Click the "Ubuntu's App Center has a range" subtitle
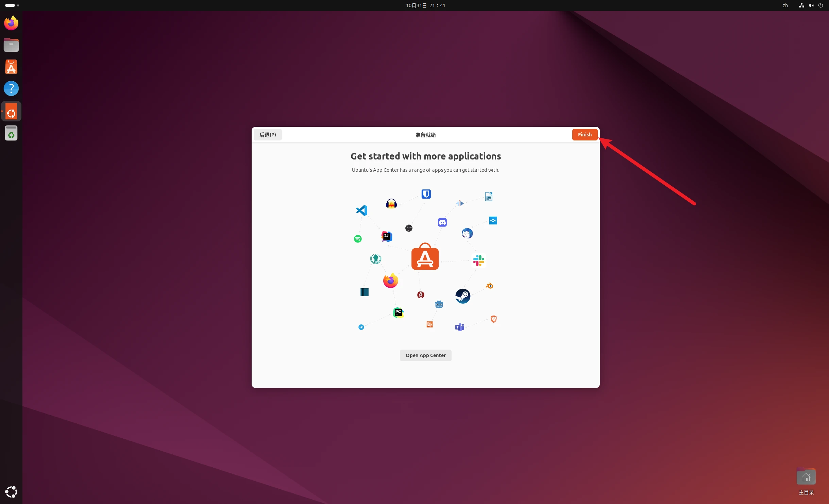This screenshot has height=504, width=829. [x=425, y=170]
